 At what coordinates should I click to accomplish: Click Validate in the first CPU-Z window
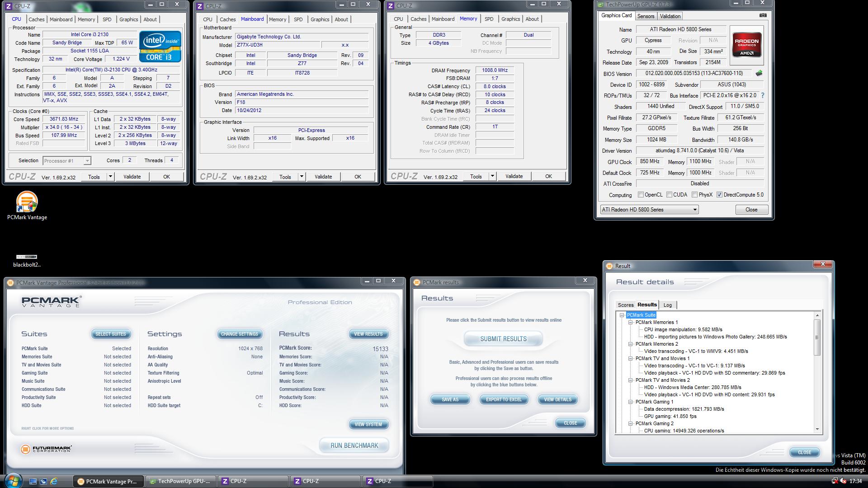pyautogui.click(x=132, y=177)
